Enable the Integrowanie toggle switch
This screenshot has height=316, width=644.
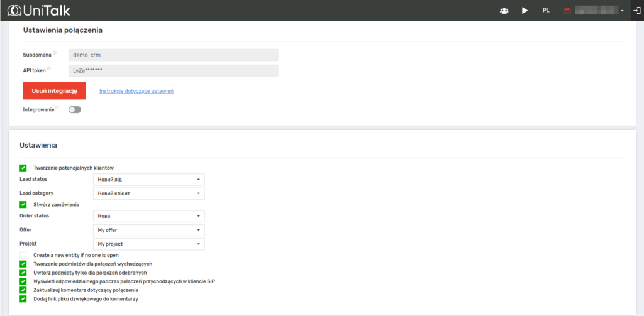click(75, 109)
